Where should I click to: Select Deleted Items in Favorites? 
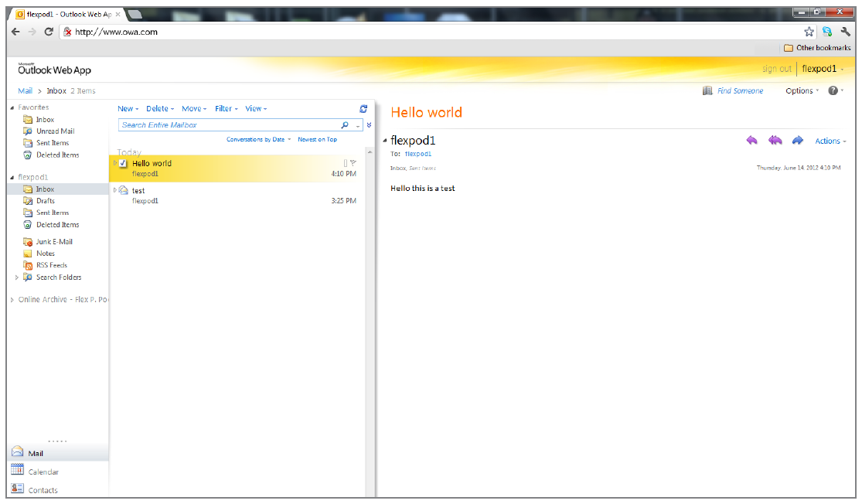pos(58,155)
